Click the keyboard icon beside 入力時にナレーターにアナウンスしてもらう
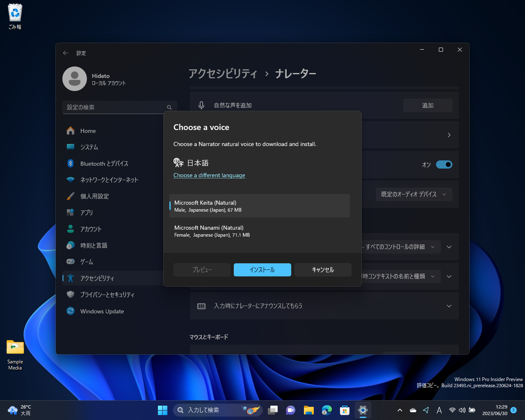The height and width of the screenshot is (420, 525). [x=201, y=306]
